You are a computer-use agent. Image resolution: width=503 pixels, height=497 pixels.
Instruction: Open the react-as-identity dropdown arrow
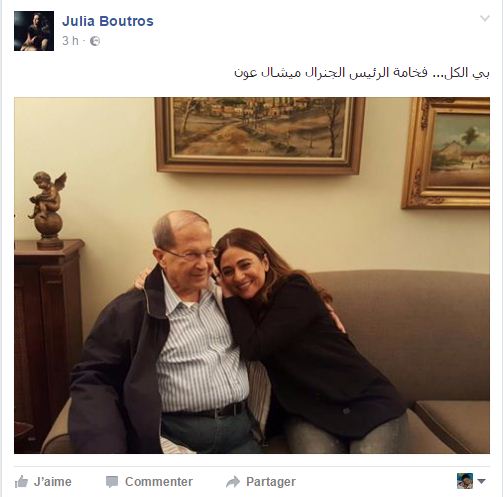point(481,481)
